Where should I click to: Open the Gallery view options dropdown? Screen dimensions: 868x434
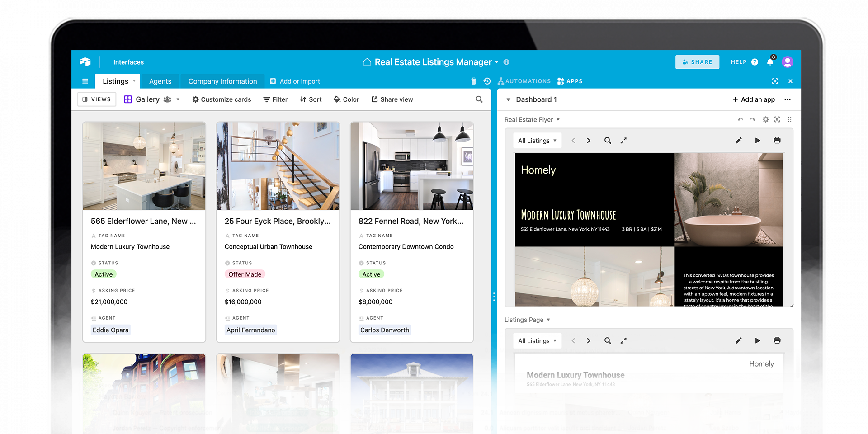(178, 99)
